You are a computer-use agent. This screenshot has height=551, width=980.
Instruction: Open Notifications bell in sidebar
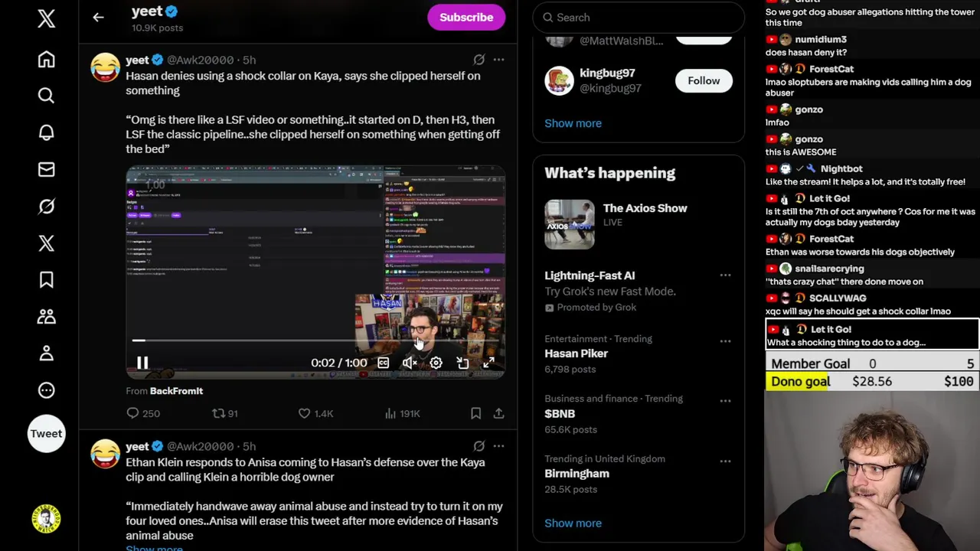[46, 132]
